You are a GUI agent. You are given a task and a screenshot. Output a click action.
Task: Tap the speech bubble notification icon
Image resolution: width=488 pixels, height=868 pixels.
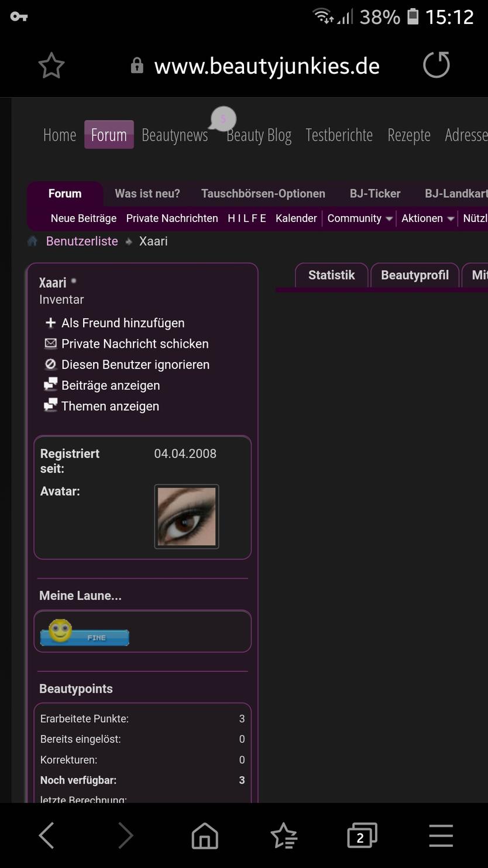(222, 119)
